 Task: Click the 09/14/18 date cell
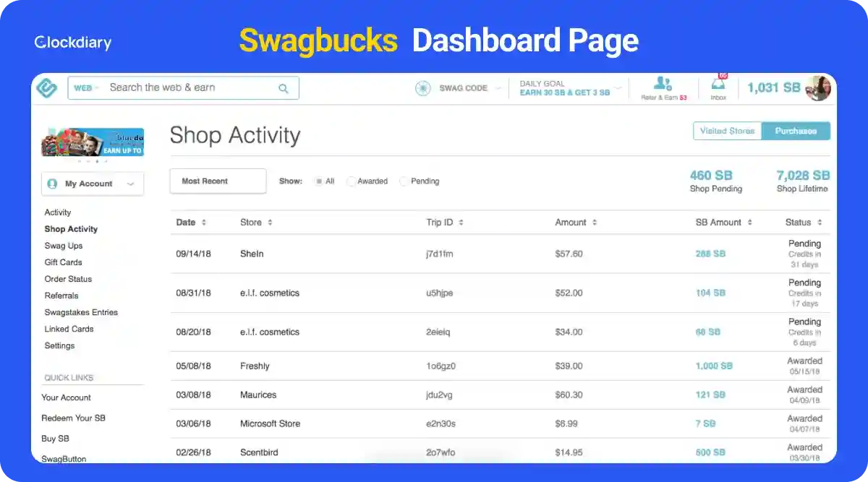pos(193,254)
